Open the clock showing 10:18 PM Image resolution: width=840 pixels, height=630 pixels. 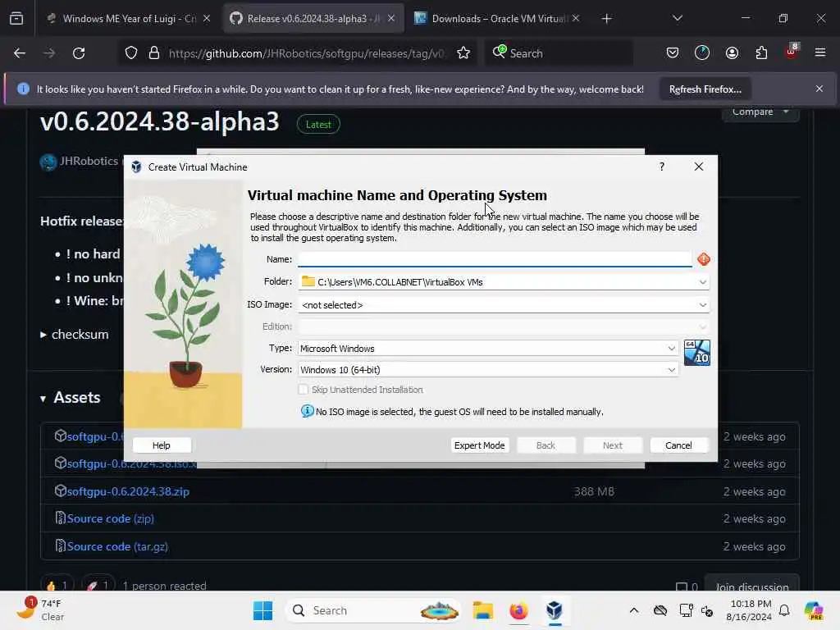coord(749,610)
